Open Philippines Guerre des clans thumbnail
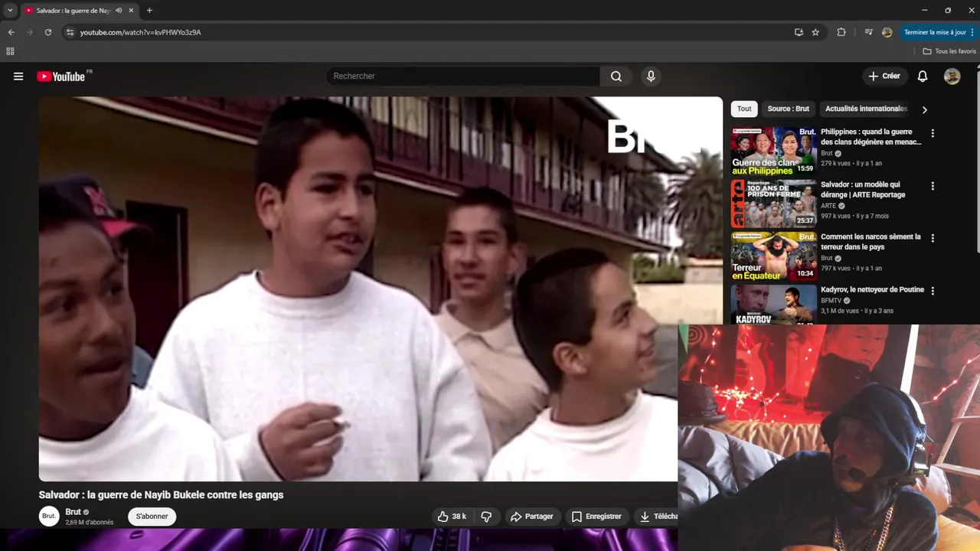Viewport: 980px width, 551px height. [x=773, y=151]
